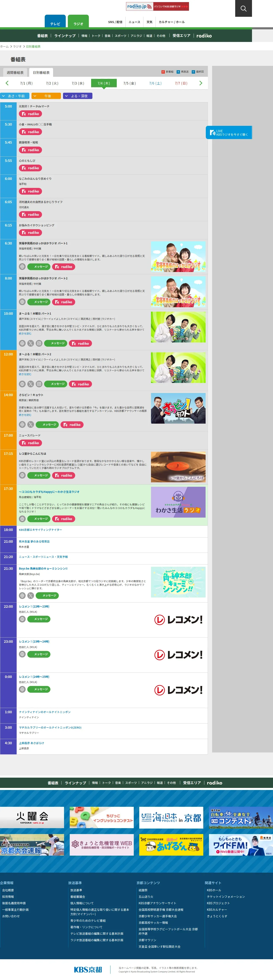Viewport: 273px width, 980px height.
Task: Open Instagram icon for 12:00 まーぶる part 2
Action: point(39,384)
